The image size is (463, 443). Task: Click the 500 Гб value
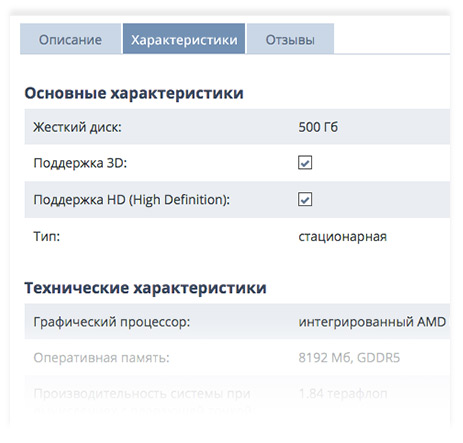[x=318, y=127]
